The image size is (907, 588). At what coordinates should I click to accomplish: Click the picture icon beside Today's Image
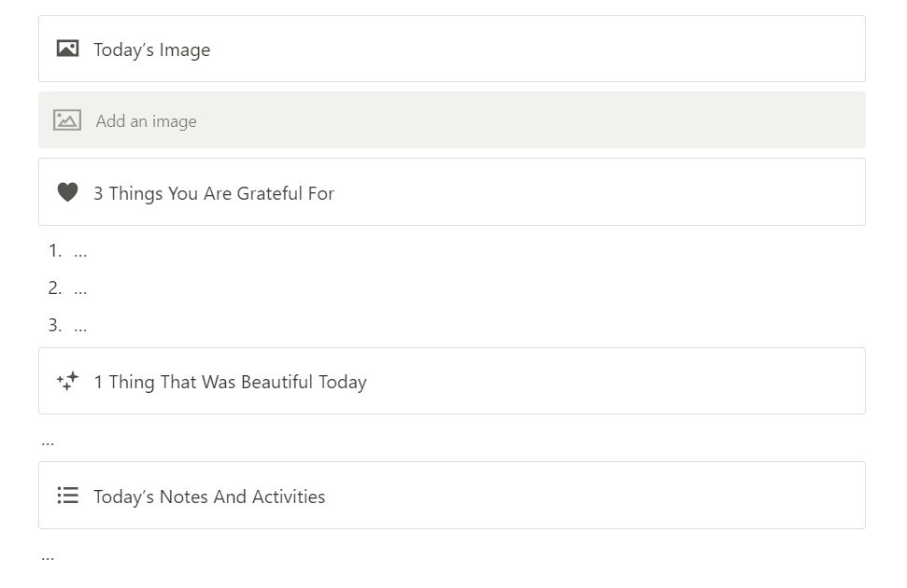[67, 49]
